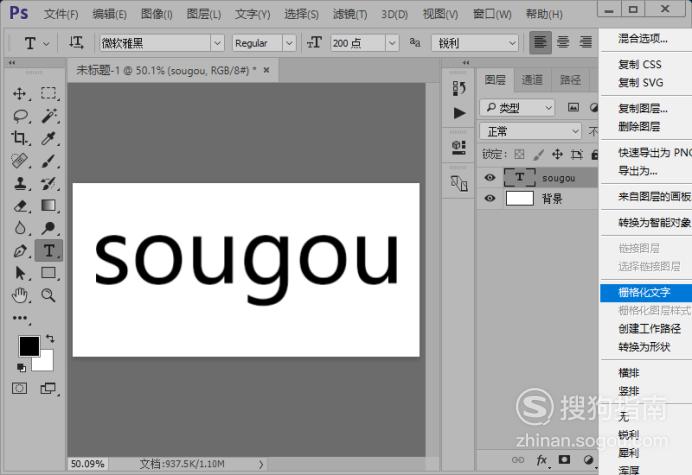Select the Eyedropper tool
692x475 pixels.
48,138
